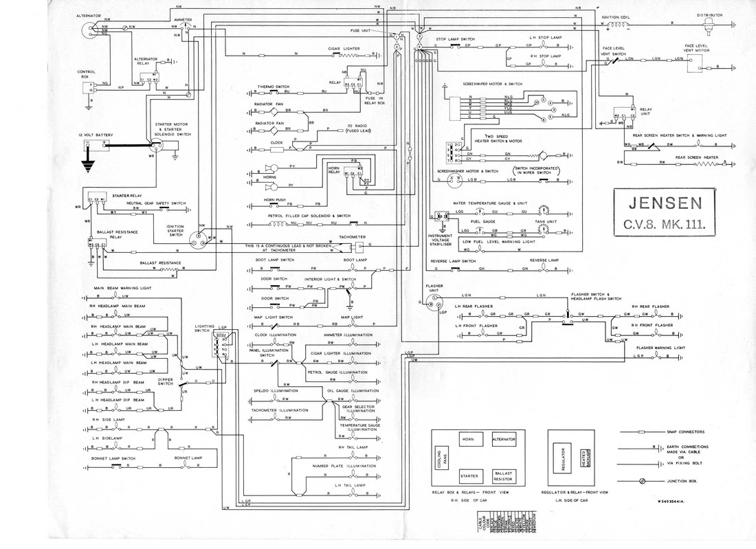Image resolution: width=756 pixels, height=549 pixels.
Task: Click the starter motor solenoid symbol
Action: coord(157,145)
